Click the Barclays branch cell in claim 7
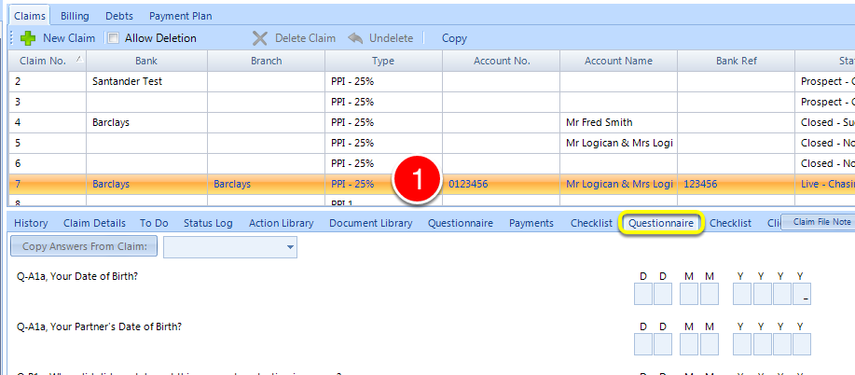 click(266, 184)
